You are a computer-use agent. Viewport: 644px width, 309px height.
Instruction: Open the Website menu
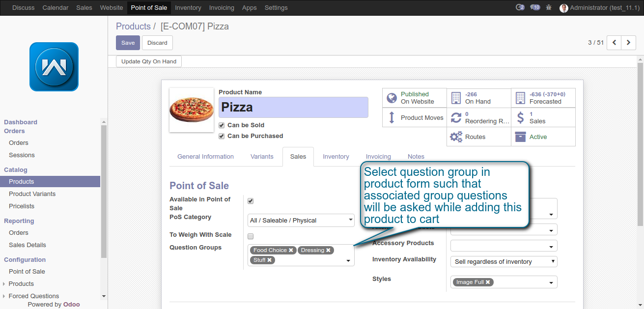click(112, 8)
